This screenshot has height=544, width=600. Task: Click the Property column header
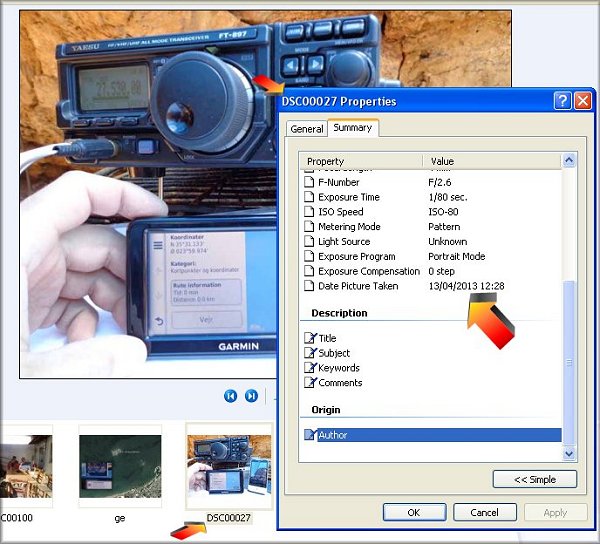click(x=361, y=161)
